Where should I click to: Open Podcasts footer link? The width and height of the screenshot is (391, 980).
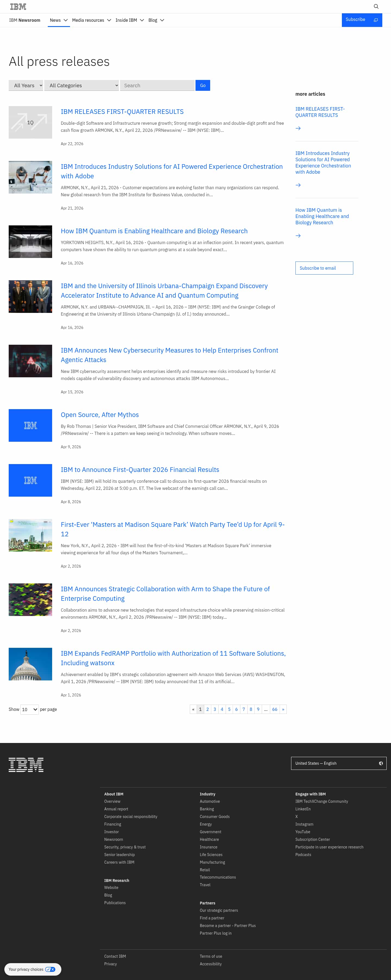coord(303,854)
